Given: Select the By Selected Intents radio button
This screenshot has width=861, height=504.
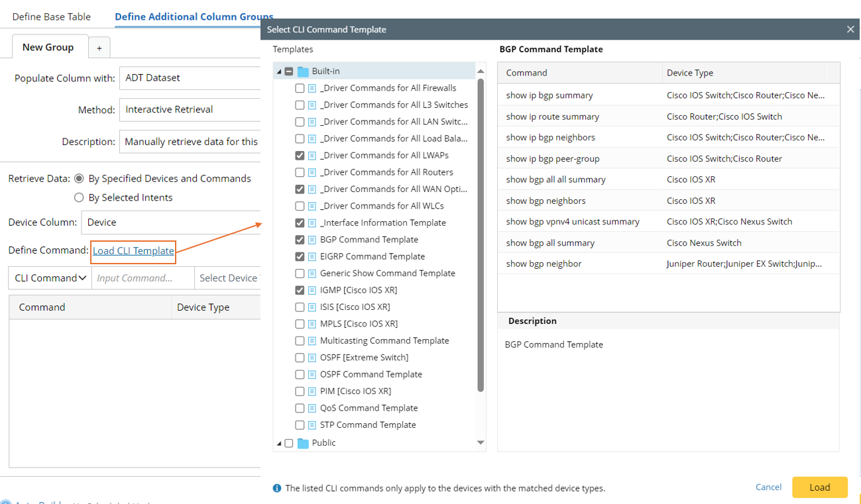Looking at the screenshot, I should pos(79,197).
